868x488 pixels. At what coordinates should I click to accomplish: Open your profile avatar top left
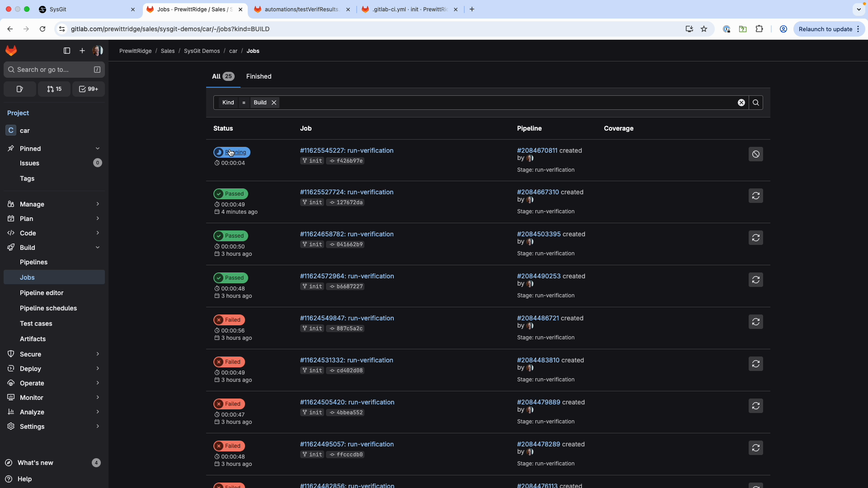(98, 51)
